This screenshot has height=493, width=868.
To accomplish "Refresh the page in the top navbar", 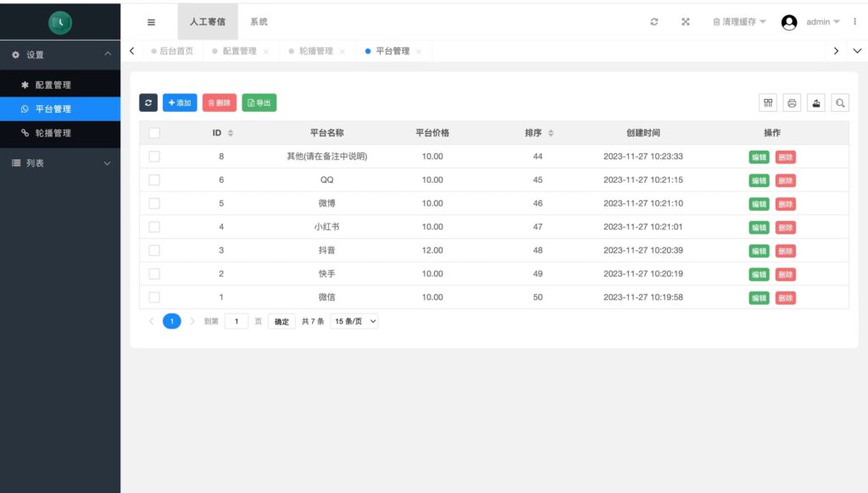I will pyautogui.click(x=654, y=21).
